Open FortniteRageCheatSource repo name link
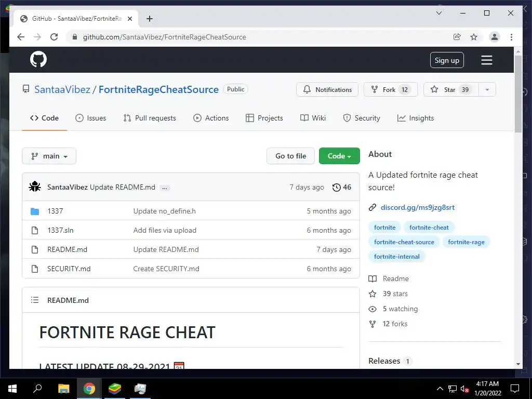 coord(158,89)
